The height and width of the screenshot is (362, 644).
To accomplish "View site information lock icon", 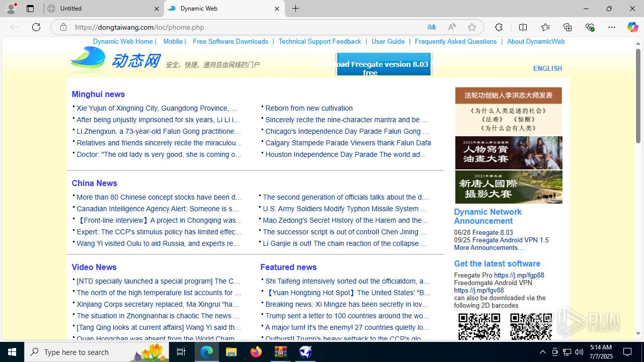I will pyautogui.click(x=63, y=27).
